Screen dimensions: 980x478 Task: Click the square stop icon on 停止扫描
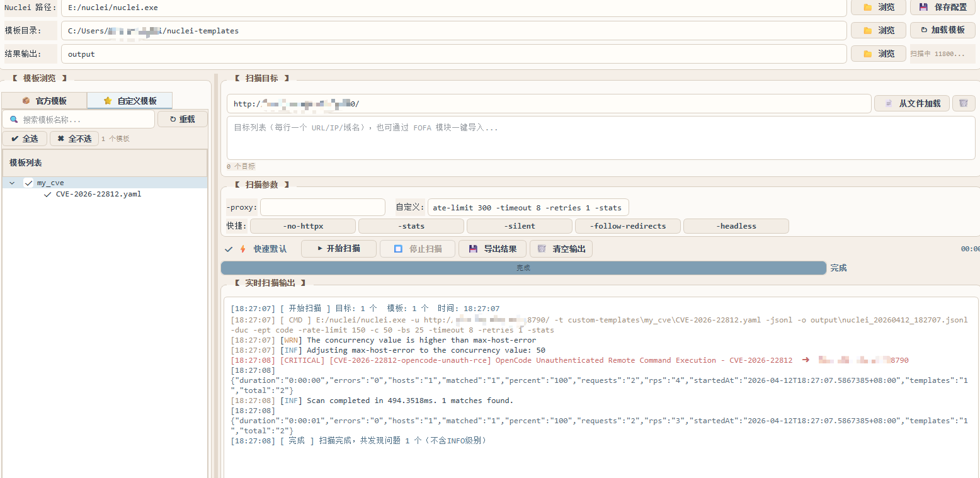398,249
